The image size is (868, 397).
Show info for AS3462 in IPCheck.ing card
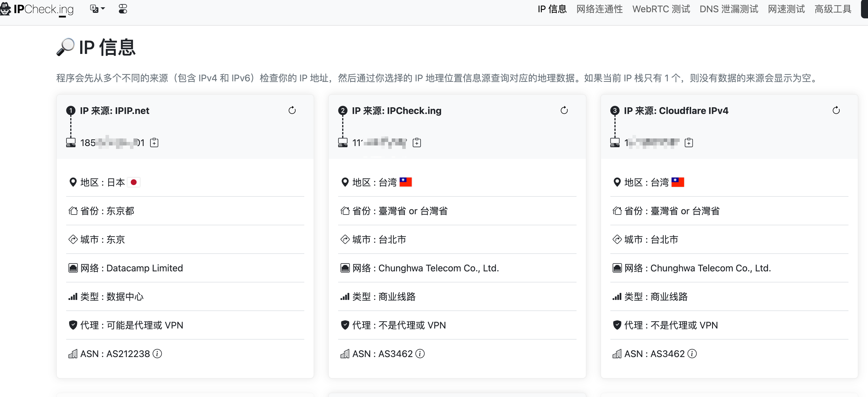pos(420,354)
